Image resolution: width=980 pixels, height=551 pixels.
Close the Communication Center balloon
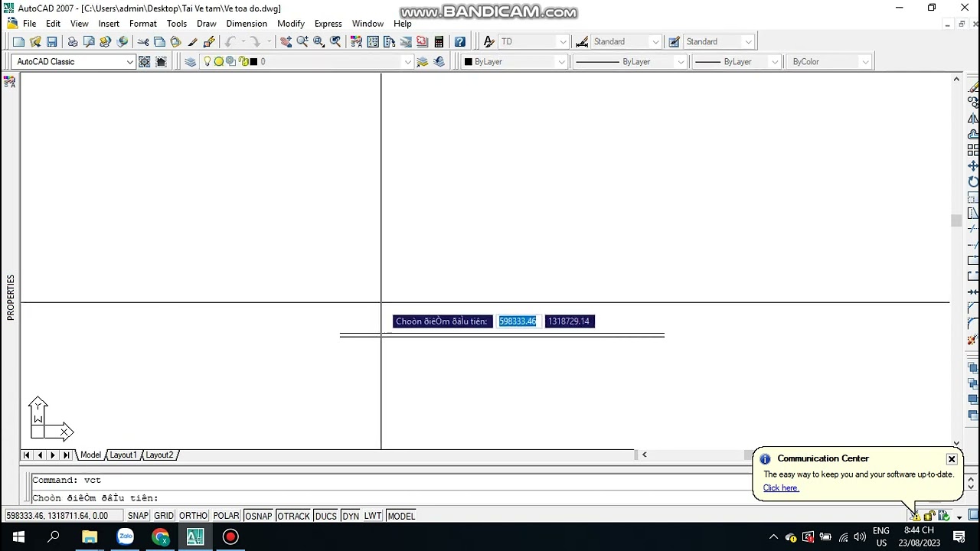[951, 459]
